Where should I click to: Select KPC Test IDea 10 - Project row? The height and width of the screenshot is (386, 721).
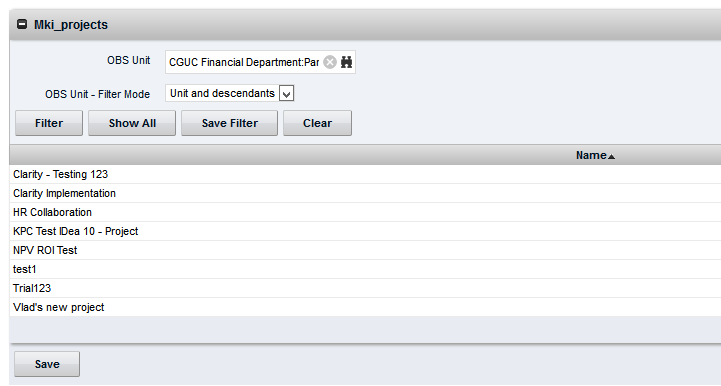pos(365,231)
